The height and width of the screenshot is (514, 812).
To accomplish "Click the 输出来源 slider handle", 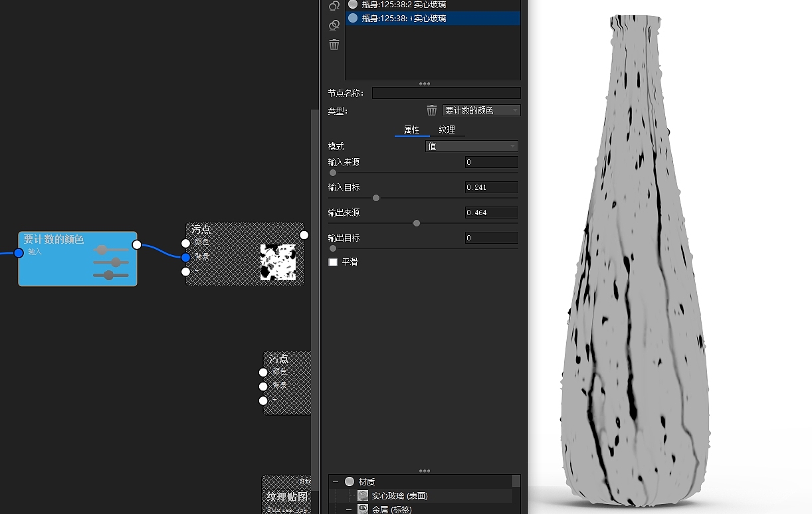I will (x=417, y=223).
